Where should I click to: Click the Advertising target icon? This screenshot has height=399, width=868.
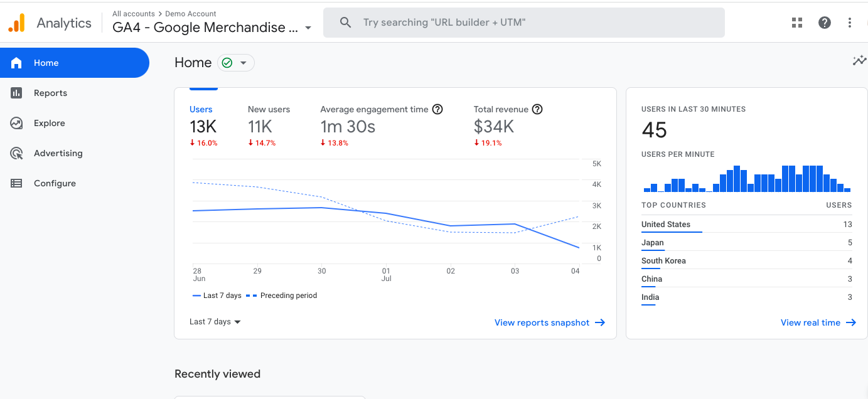pos(16,153)
